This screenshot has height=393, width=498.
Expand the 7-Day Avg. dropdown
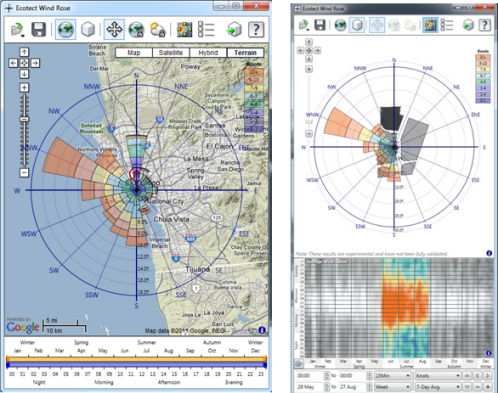(x=437, y=387)
